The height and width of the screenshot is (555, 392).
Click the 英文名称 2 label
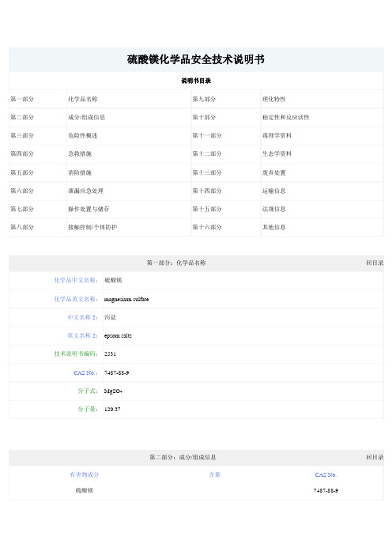(x=82, y=335)
